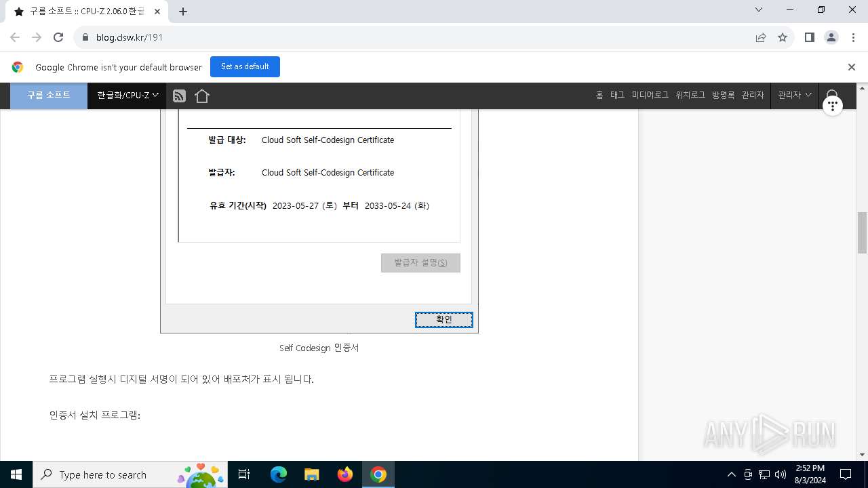View site information lock icon
This screenshot has height=488, width=868.
(85, 37)
